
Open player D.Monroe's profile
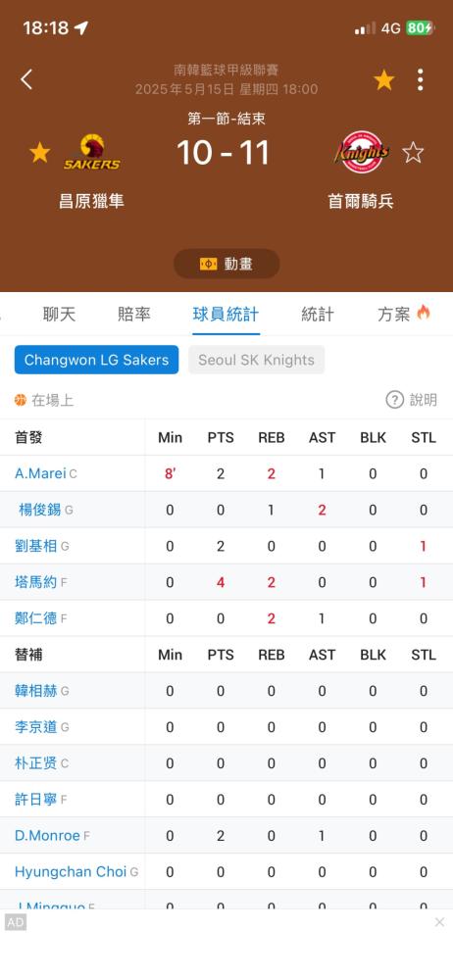click(x=47, y=836)
